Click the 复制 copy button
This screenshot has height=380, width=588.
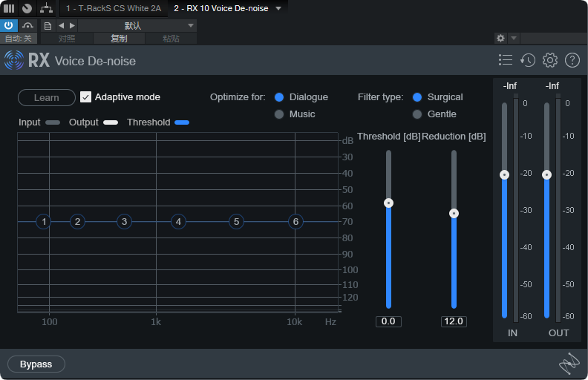[119, 39]
